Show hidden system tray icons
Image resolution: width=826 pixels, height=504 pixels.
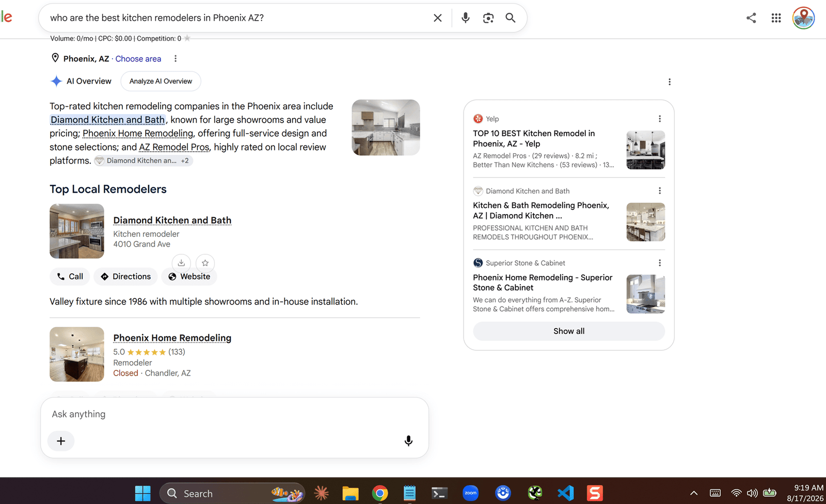[x=694, y=493]
